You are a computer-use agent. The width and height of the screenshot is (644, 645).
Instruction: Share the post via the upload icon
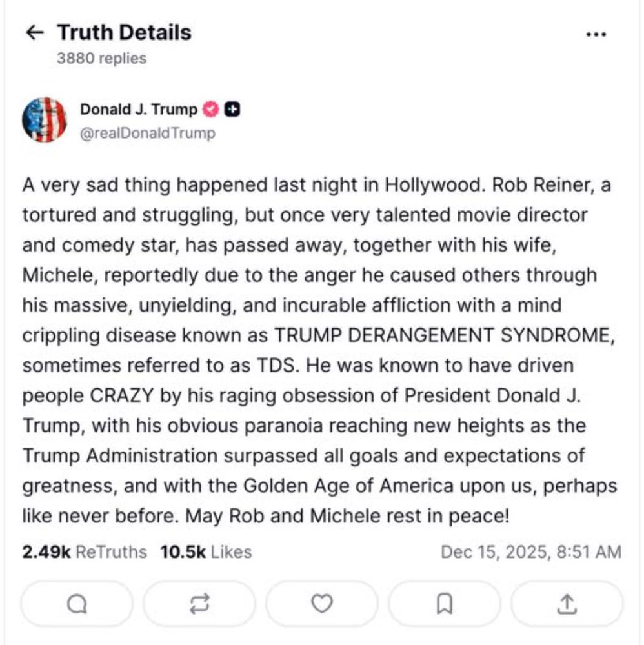click(x=566, y=604)
